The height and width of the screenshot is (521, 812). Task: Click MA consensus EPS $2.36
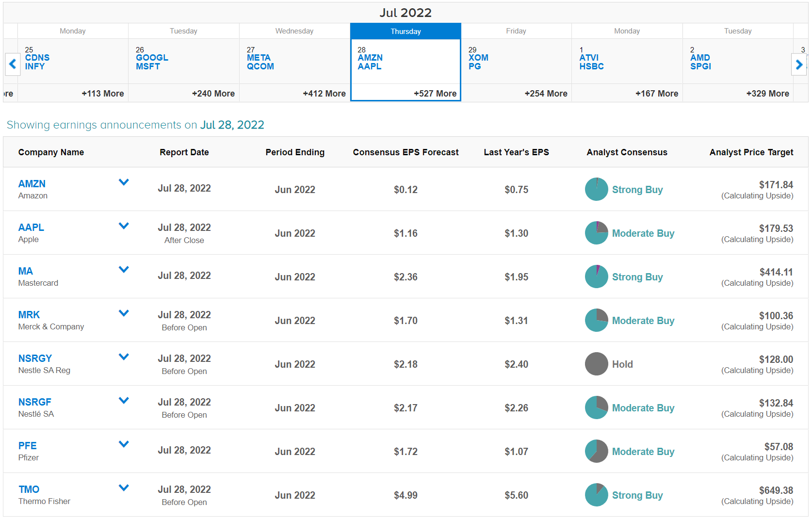tap(406, 277)
